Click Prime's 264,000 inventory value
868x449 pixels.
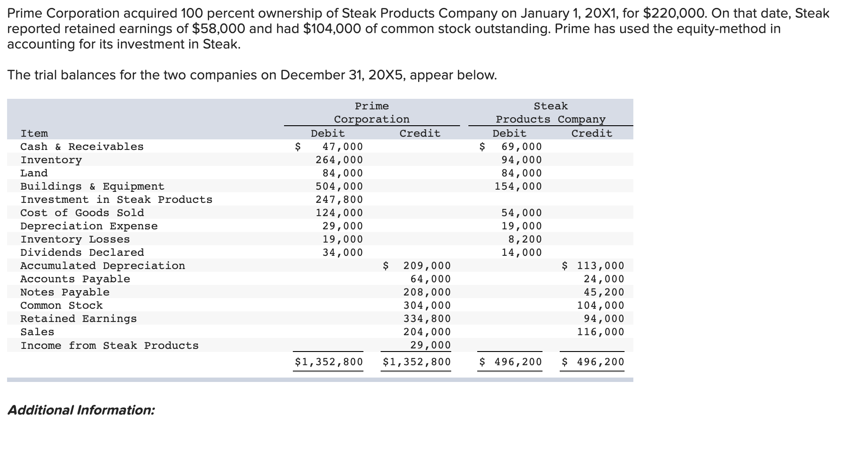pos(339,160)
